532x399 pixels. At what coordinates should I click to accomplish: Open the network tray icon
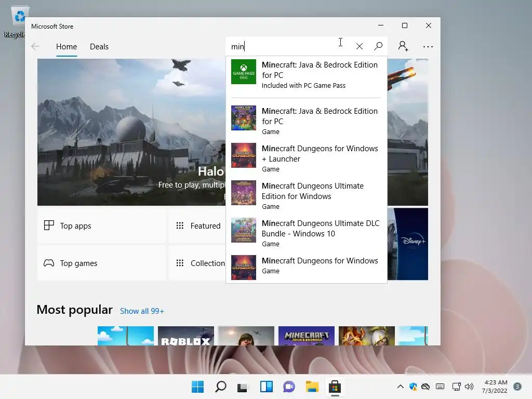tap(456, 387)
